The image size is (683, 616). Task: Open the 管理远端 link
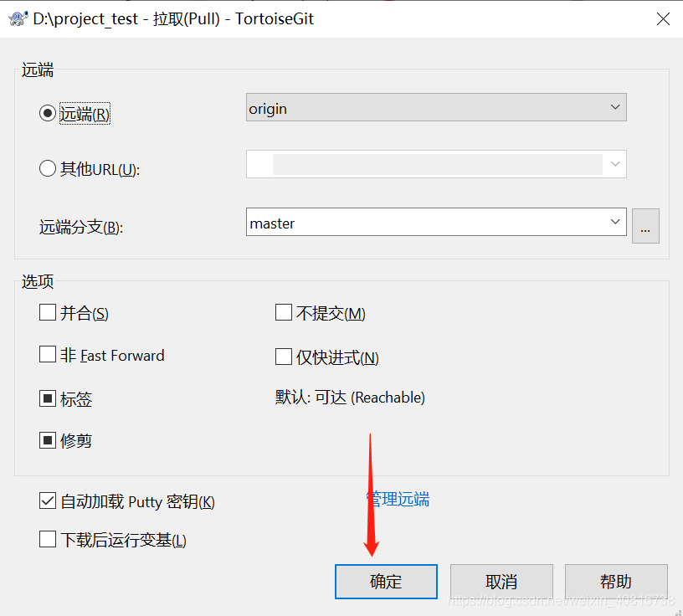click(x=398, y=500)
